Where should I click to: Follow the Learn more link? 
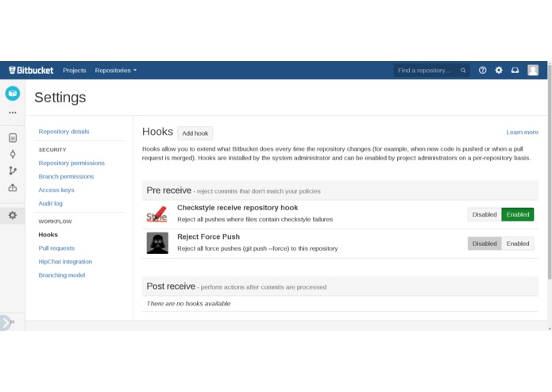tap(522, 133)
